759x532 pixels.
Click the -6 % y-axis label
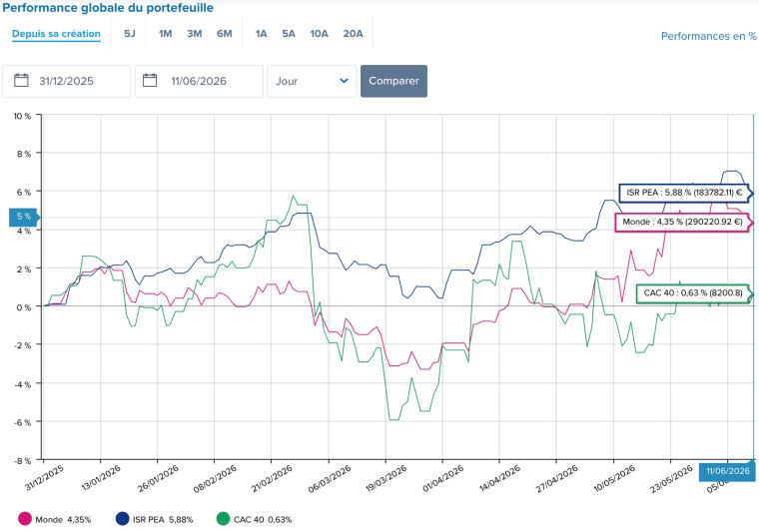pos(22,422)
